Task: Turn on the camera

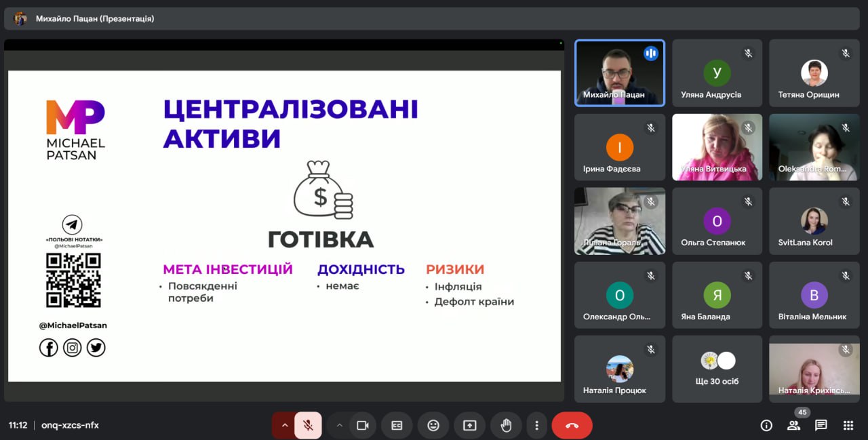Action: pyautogui.click(x=362, y=425)
